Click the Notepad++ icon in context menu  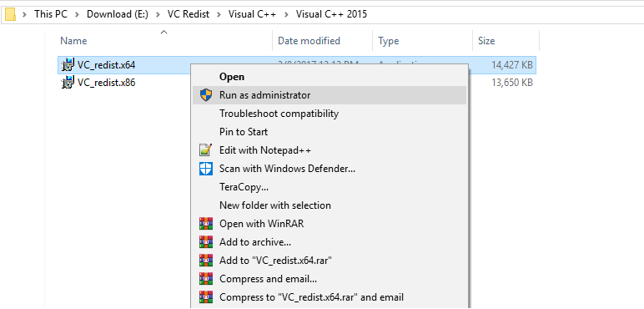(x=206, y=150)
